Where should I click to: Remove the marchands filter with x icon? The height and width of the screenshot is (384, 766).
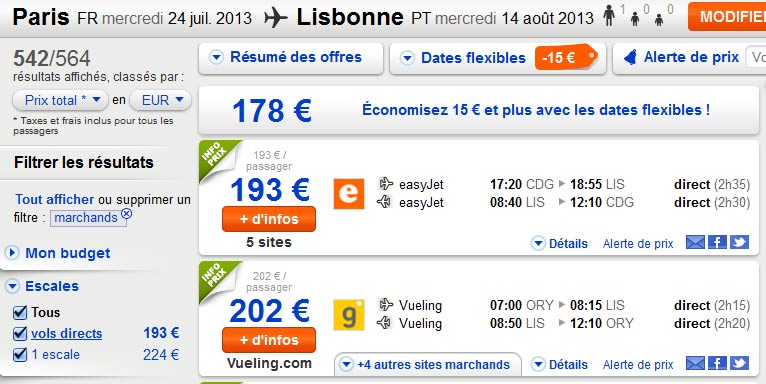point(126,213)
